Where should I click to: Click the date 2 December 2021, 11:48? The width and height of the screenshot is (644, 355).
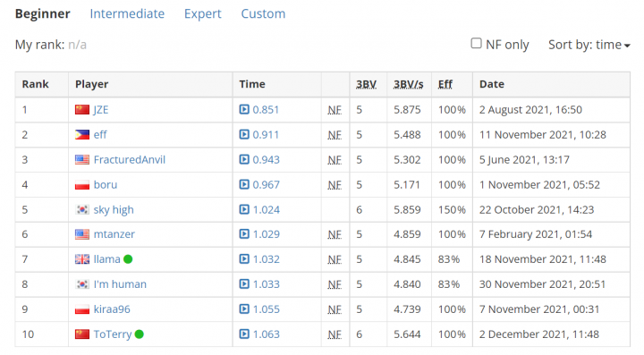tap(538, 334)
